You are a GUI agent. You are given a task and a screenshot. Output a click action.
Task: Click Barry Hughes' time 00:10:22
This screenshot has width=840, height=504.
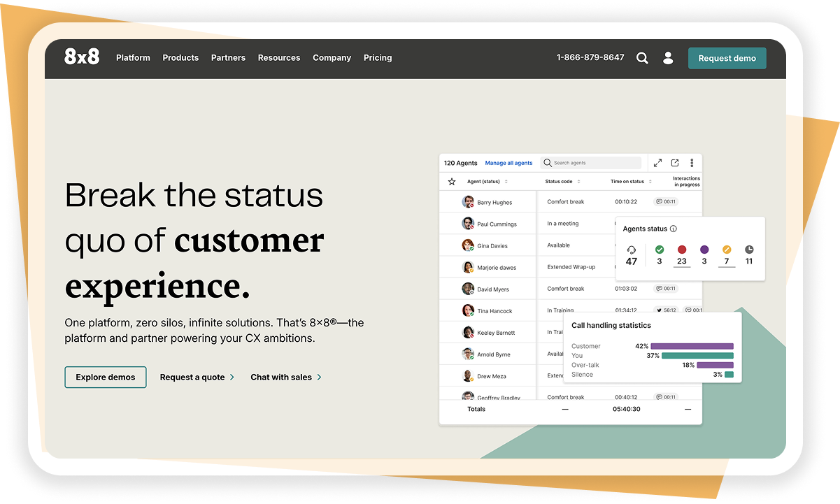coord(626,201)
